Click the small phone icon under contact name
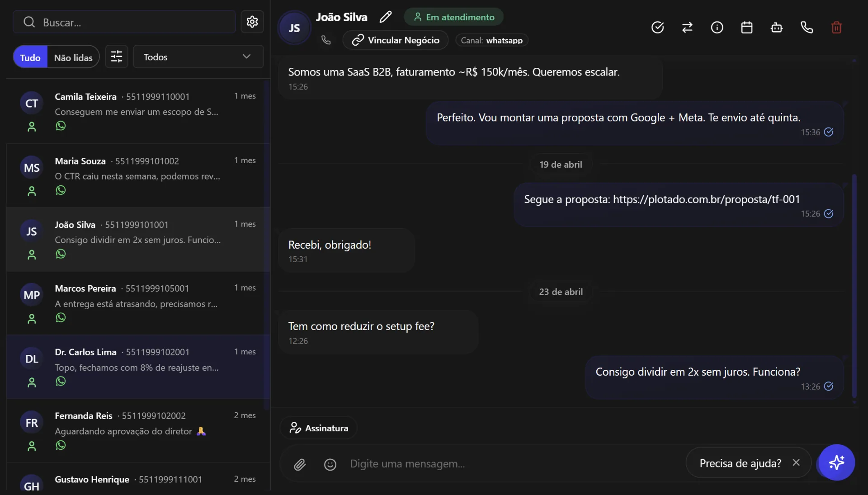This screenshot has width=868, height=495. pyautogui.click(x=326, y=40)
